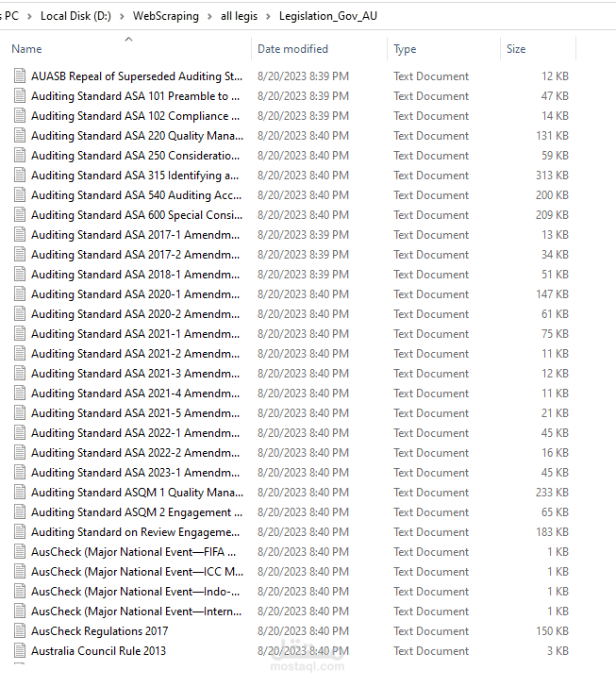The image size is (616, 687).
Task: Navigate to WebScraping folder in breadcrumb
Action: [x=166, y=16]
